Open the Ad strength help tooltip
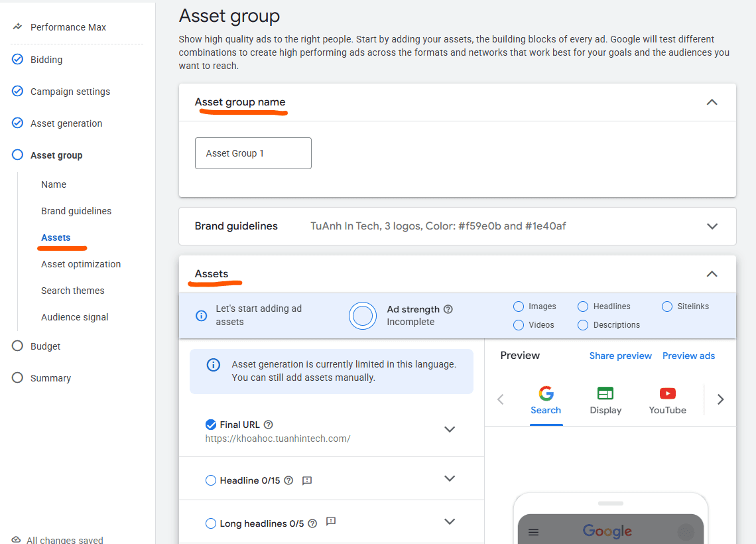This screenshot has width=756, height=544. click(x=448, y=309)
